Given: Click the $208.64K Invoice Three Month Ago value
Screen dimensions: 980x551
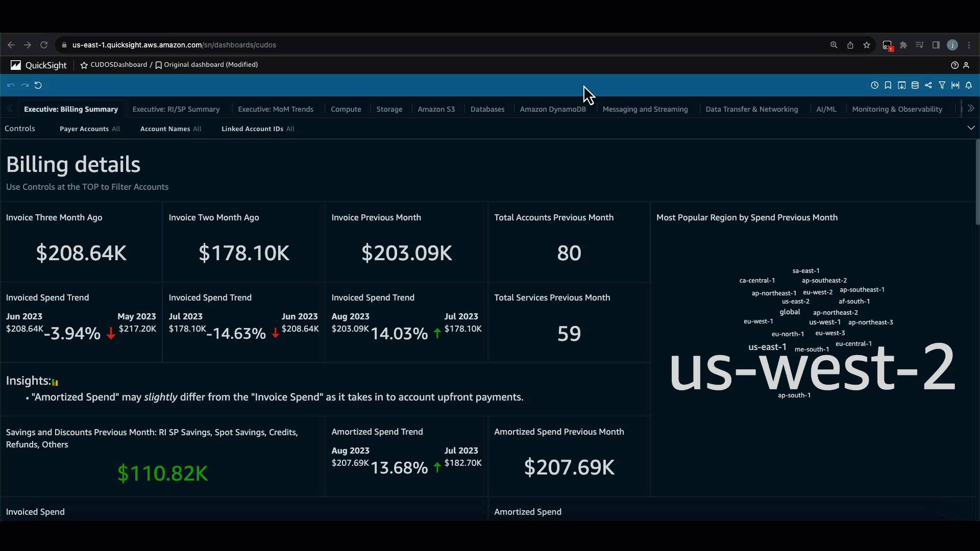Looking at the screenshot, I should click(81, 253).
